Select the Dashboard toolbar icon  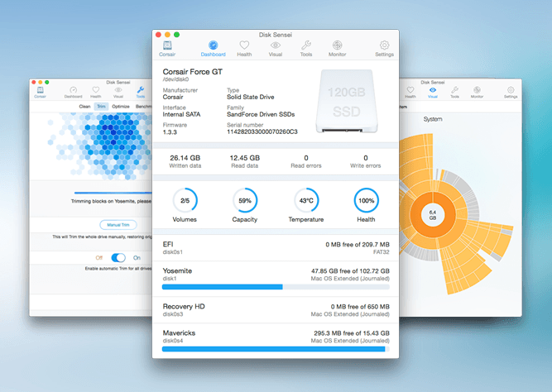point(213,45)
